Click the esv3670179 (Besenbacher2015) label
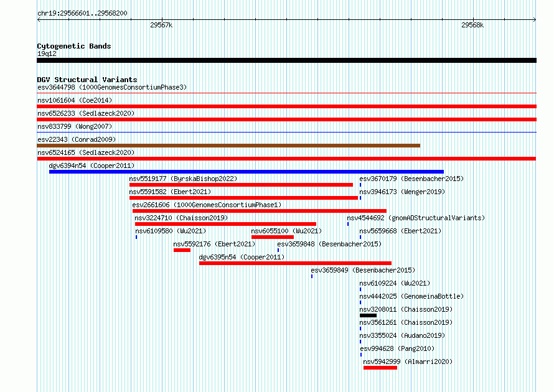The width and height of the screenshot is (554, 392). pyautogui.click(x=411, y=179)
